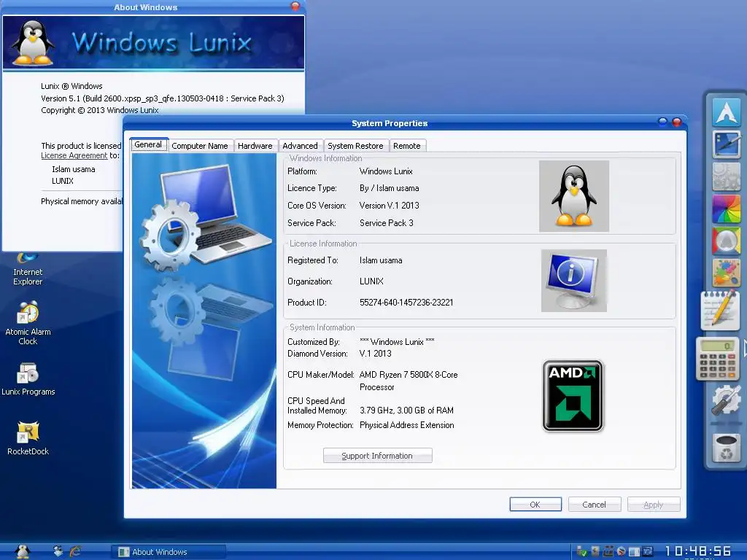
Task: Open License Agreement link in About Windows
Action: point(74,155)
